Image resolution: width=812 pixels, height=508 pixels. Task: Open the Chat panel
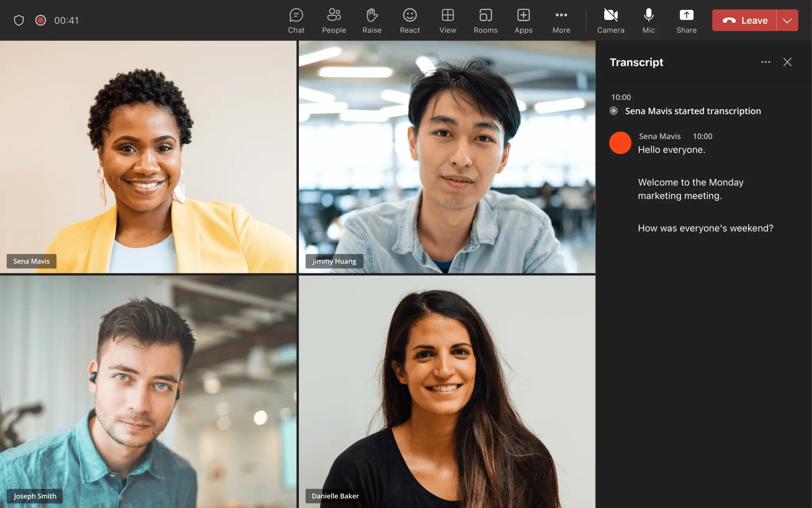296,21
